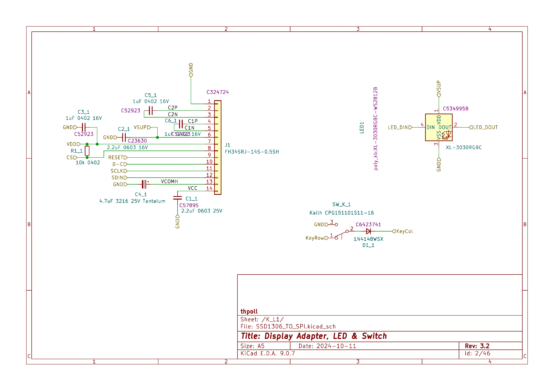Select the R1_1 resistor symbol

coord(87,151)
